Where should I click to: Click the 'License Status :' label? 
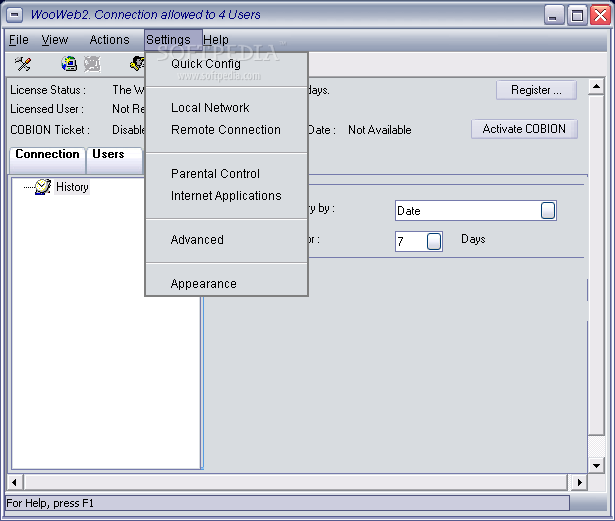click(48, 90)
